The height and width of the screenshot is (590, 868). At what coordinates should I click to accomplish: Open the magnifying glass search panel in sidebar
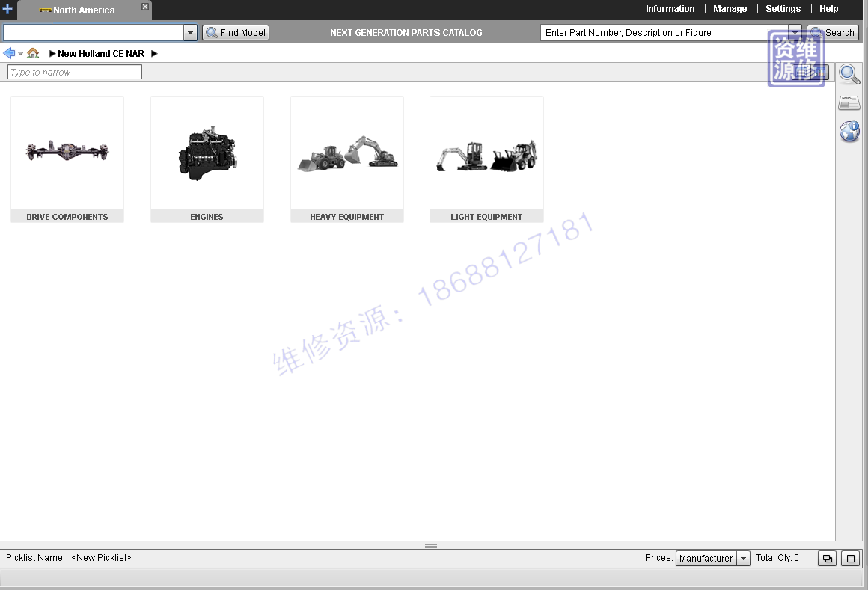tap(849, 74)
